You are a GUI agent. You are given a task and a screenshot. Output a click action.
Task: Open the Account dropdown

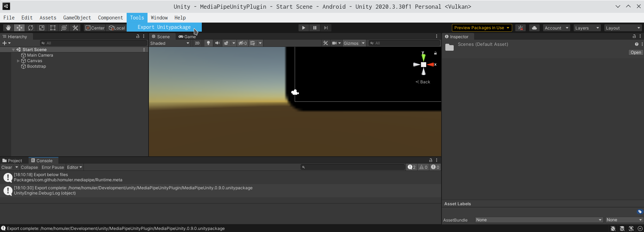pyautogui.click(x=556, y=28)
